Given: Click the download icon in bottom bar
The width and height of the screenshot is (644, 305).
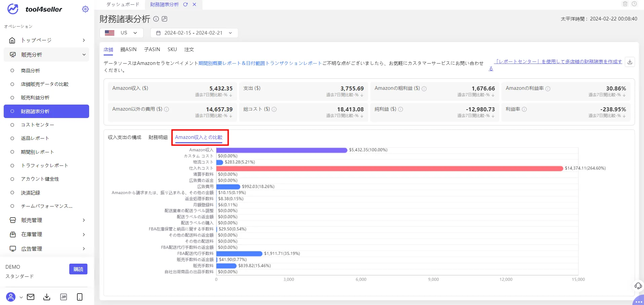Looking at the screenshot, I should tap(47, 297).
